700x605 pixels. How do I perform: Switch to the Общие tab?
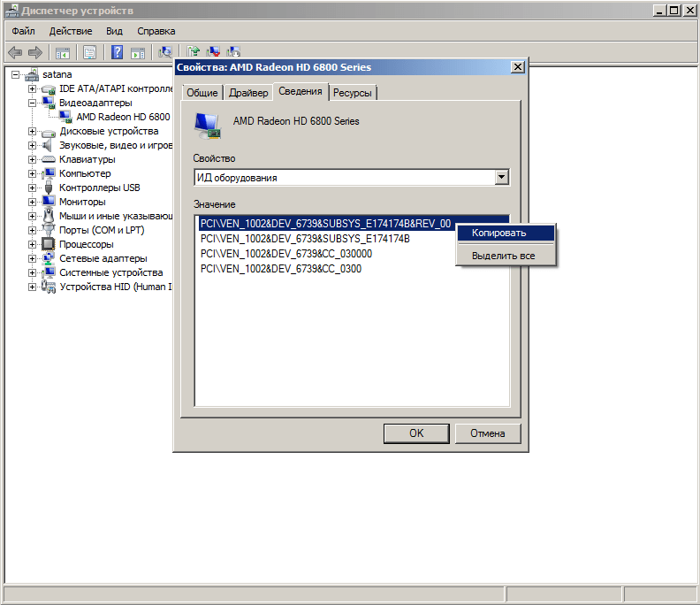click(202, 93)
